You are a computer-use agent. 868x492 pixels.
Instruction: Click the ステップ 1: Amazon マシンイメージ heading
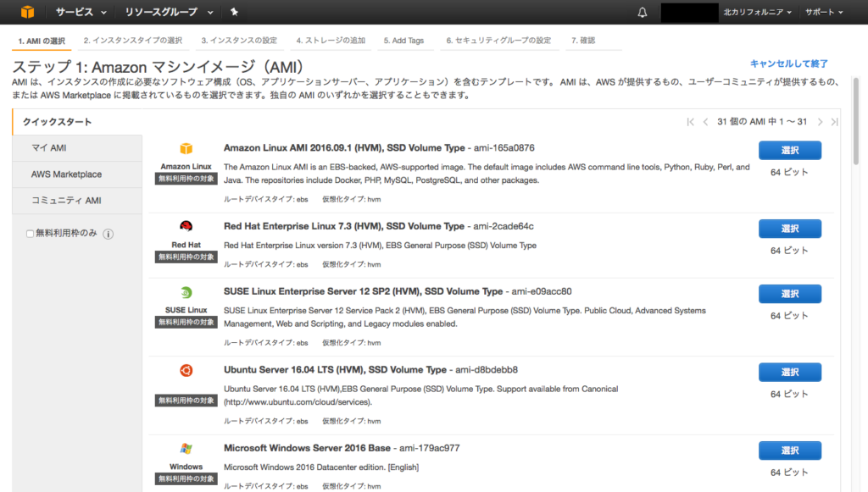click(x=159, y=67)
